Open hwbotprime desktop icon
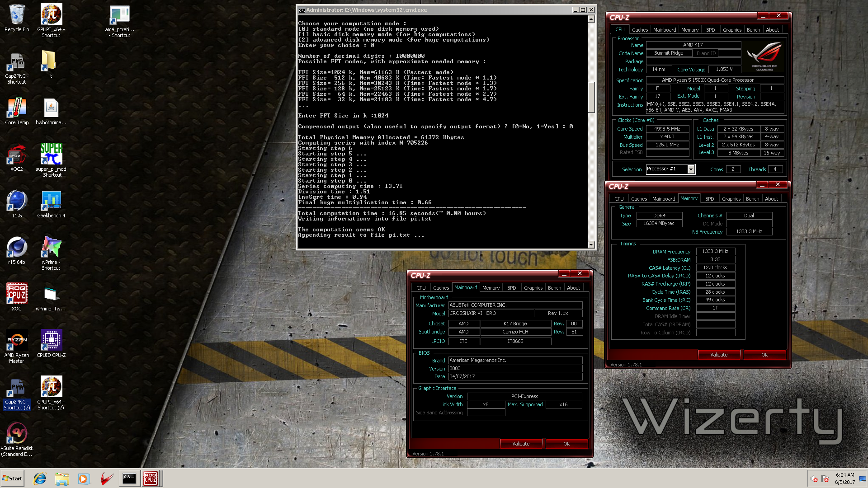 coord(51,111)
